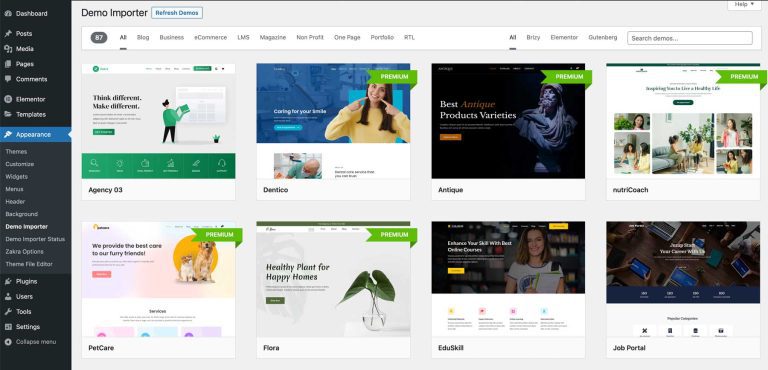Open the Widgets submenu link
Viewport: 768px width, 370px height.
click(17, 177)
